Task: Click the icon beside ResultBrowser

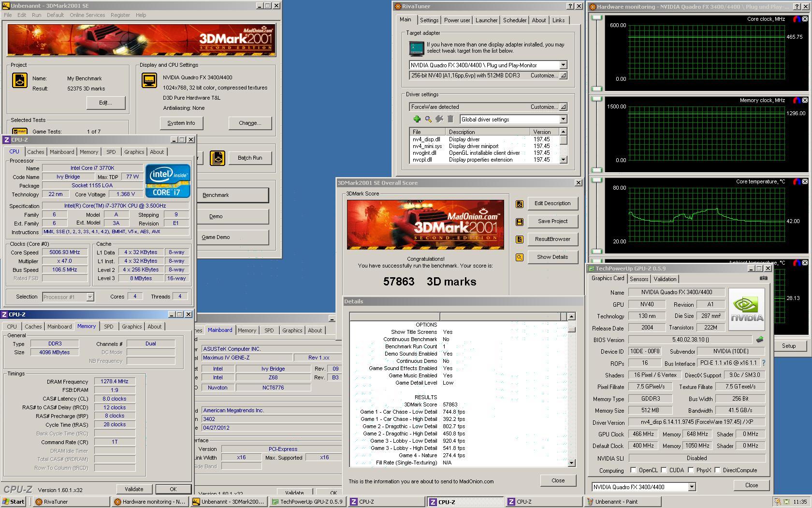Action: (520, 239)
